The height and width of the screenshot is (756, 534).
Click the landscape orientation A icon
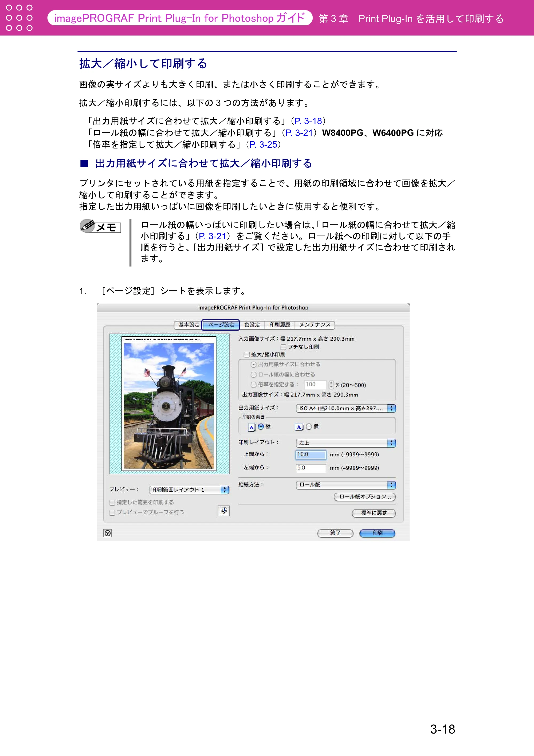pos(299,427)
